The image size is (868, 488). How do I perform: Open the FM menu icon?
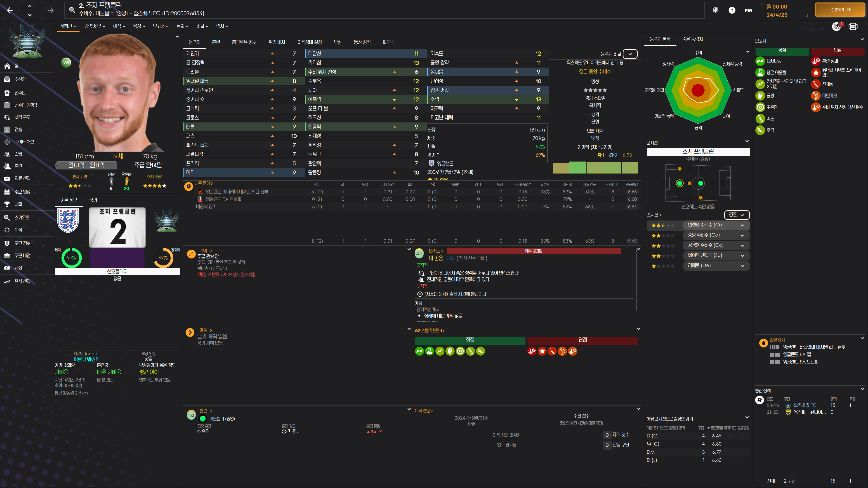[748, 10]
